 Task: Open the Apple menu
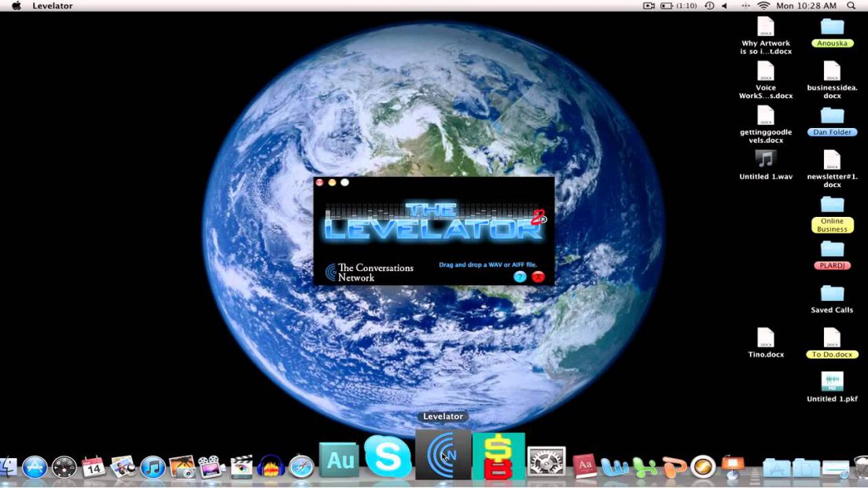(17, 6)
